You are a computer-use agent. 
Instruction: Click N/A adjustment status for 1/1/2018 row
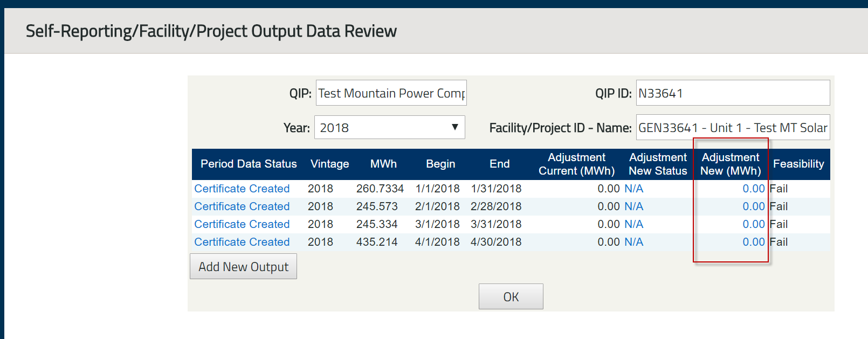click(633, 189)
